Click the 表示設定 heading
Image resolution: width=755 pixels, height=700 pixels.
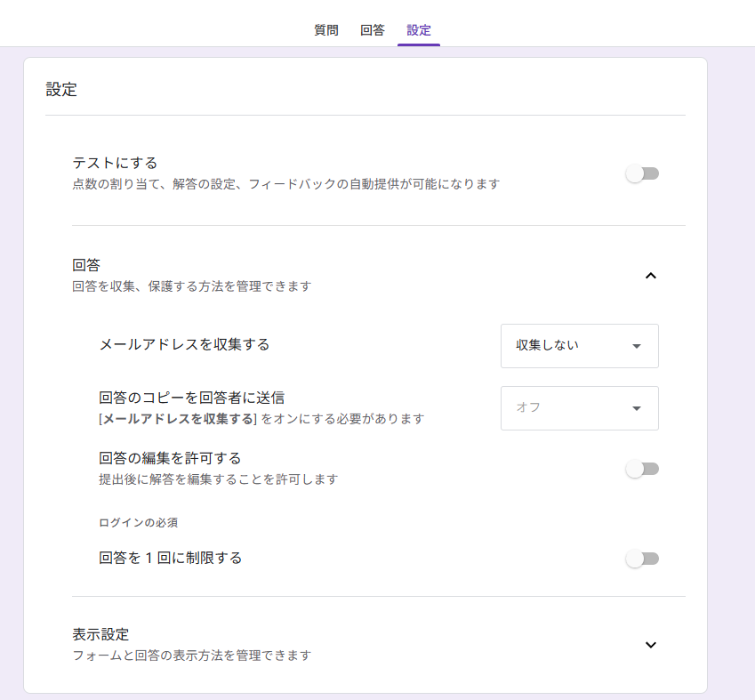click(x=100, y=634)
